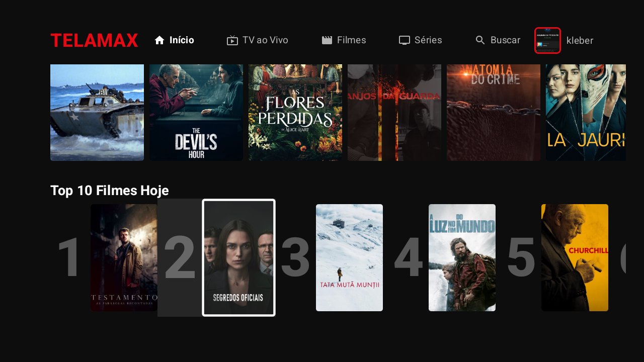Select Testamento movie ranked number 1
644x362 pixels.
click(124, 257)
